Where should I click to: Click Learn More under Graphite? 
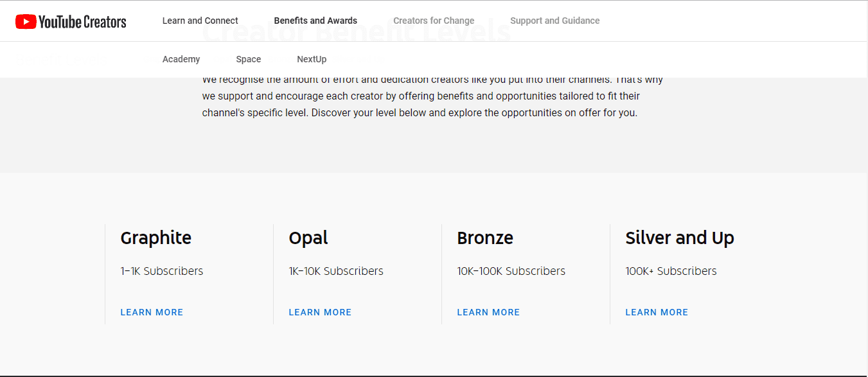pos(152,312)
